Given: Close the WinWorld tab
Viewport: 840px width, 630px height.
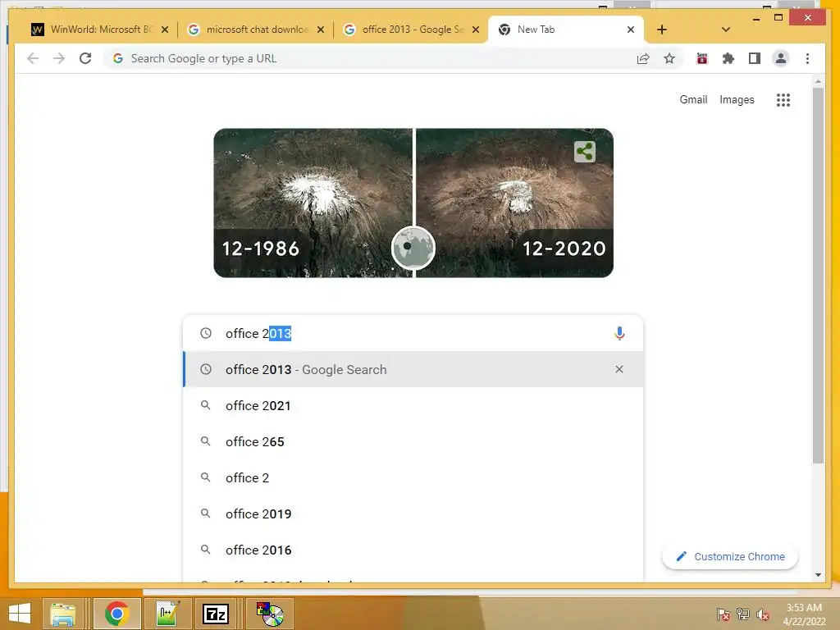Looking at the screenshot, I should pos(164,30).
